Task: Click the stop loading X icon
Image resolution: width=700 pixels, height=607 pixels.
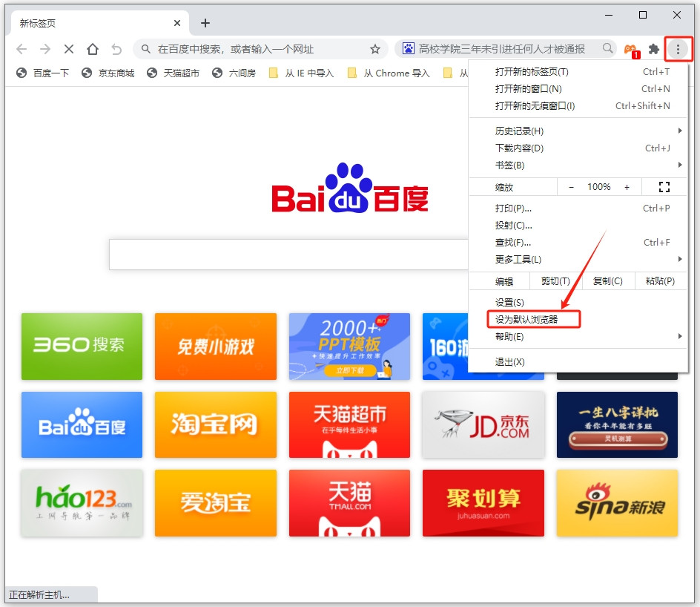Action: 69,48
